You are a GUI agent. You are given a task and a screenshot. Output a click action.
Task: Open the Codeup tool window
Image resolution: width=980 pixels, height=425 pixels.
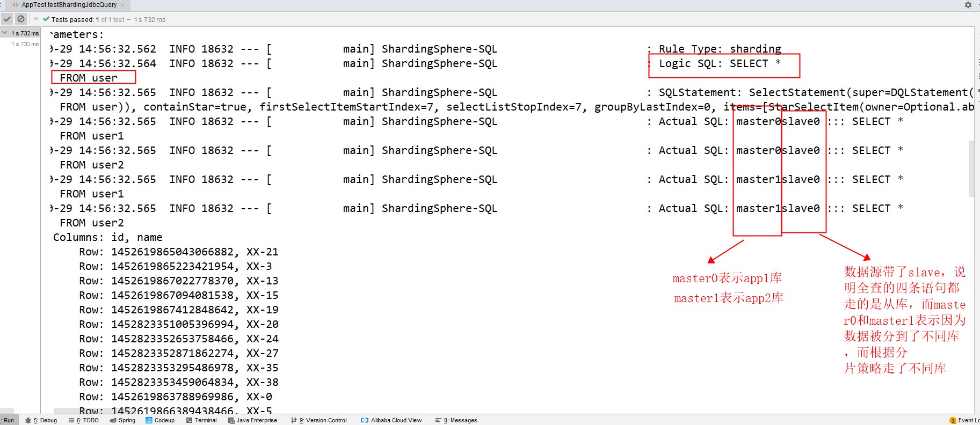(160, 420)
